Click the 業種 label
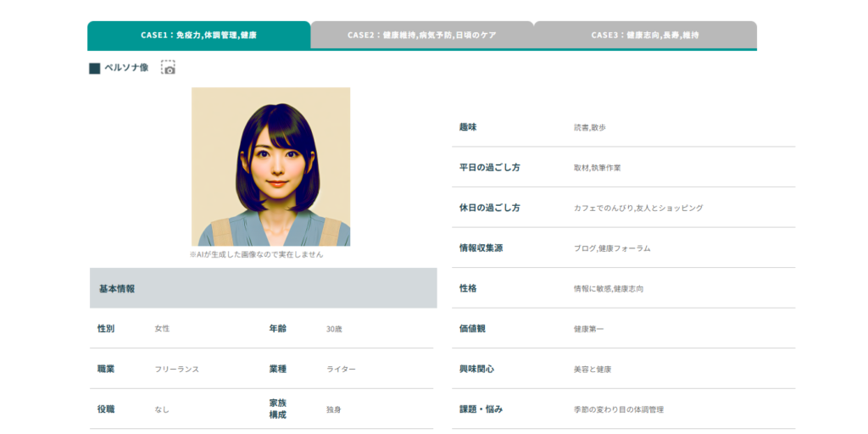The width and height of the screenshot is (868, 434). point(278,369)
